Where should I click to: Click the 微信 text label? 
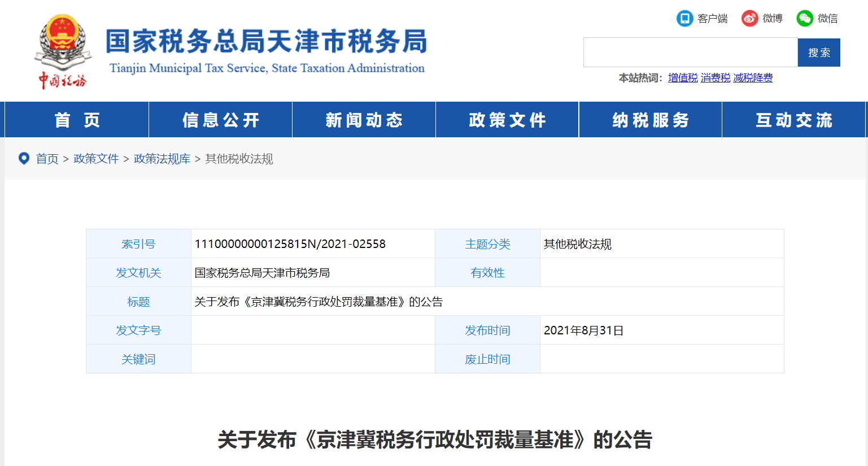click(x=828, y=19)
